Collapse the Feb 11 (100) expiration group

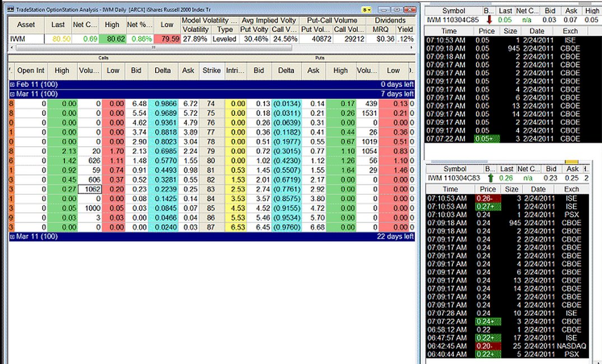[12, 83]
